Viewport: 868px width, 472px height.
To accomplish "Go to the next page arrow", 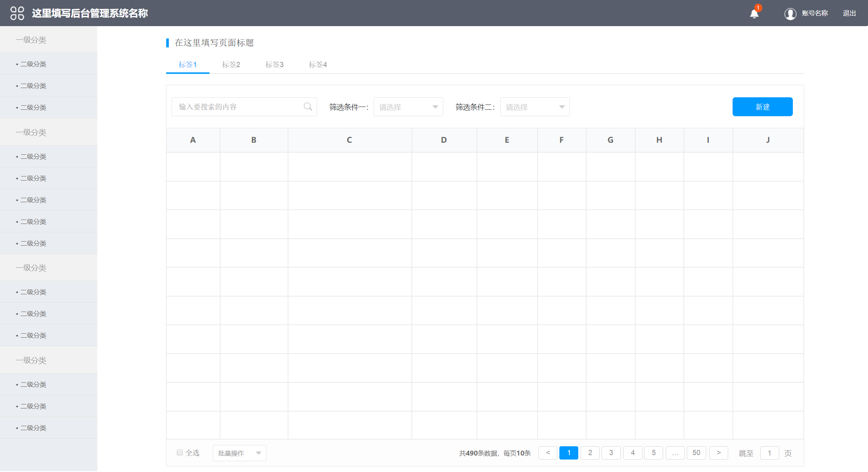I will [719, 453].
